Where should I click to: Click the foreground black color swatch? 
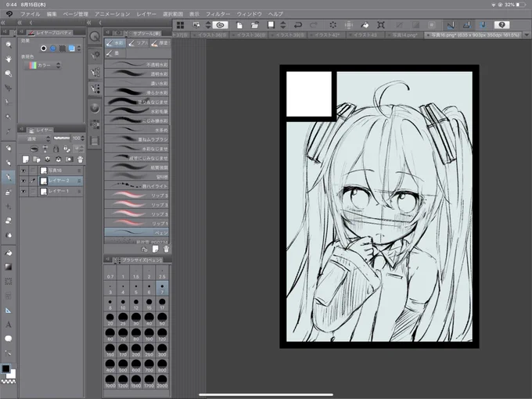[x=5, y=368]
